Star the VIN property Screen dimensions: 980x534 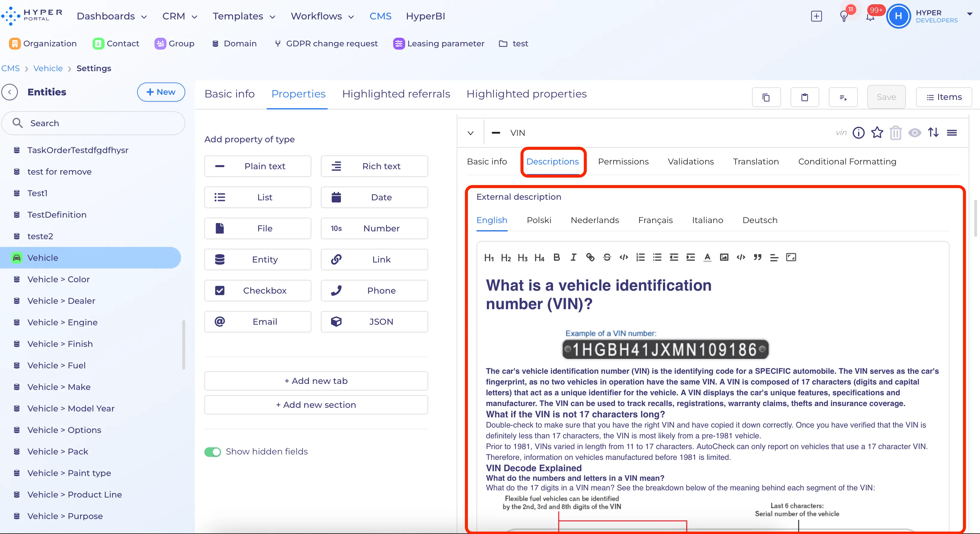pyautogui.click(x=877, y=132)
